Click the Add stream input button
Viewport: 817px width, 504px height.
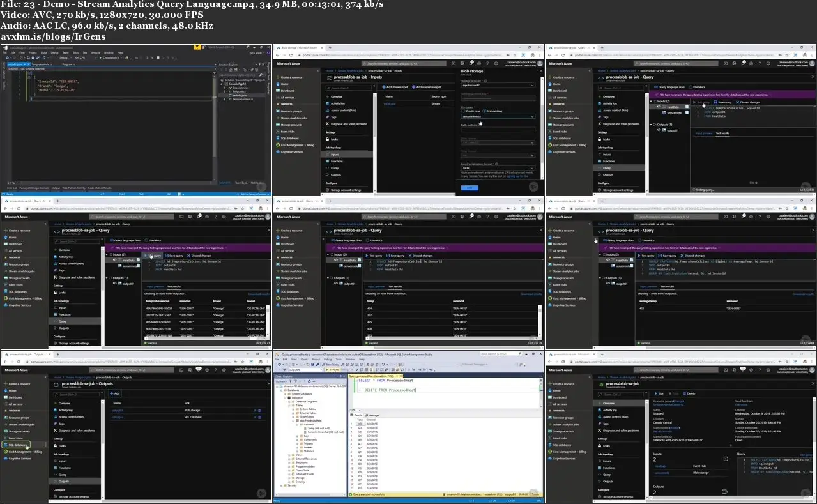[394, 86]
